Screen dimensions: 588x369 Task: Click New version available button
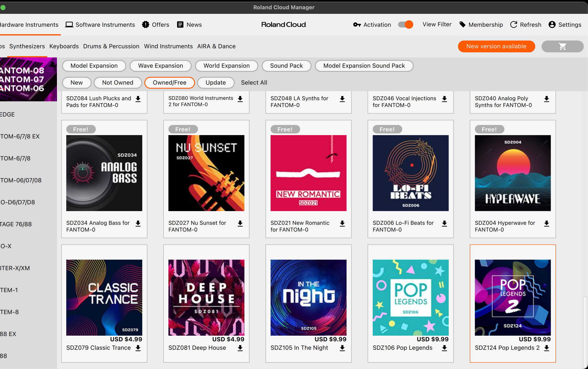(496, 46)
